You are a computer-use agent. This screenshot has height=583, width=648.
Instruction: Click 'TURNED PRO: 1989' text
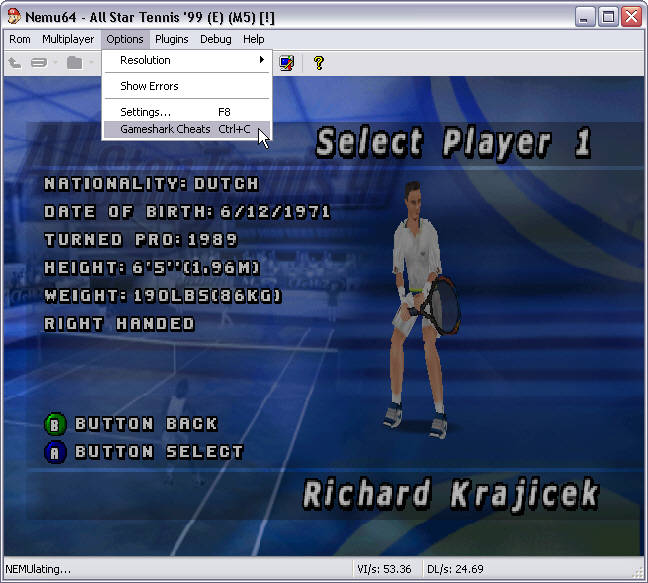141,240
